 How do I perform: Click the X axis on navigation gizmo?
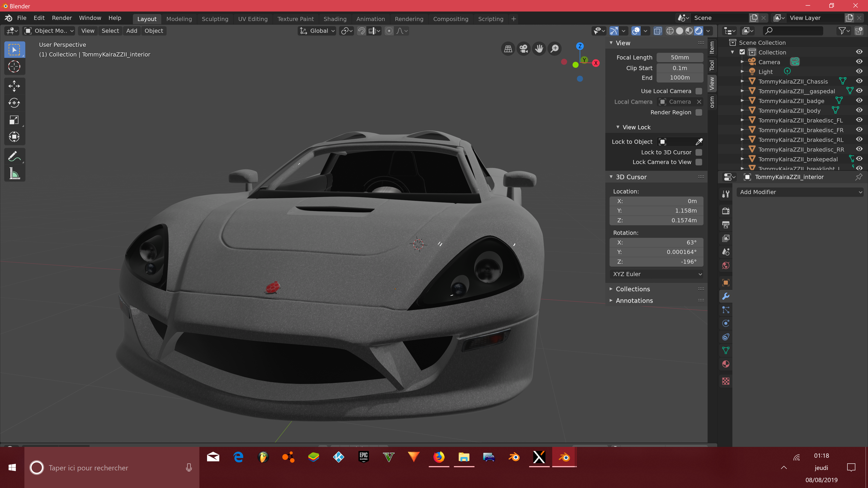click(x=596, y=63)
